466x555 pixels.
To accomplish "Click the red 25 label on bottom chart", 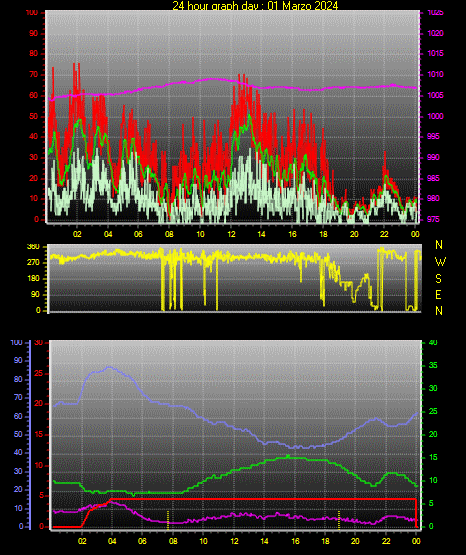I will 39,373.
